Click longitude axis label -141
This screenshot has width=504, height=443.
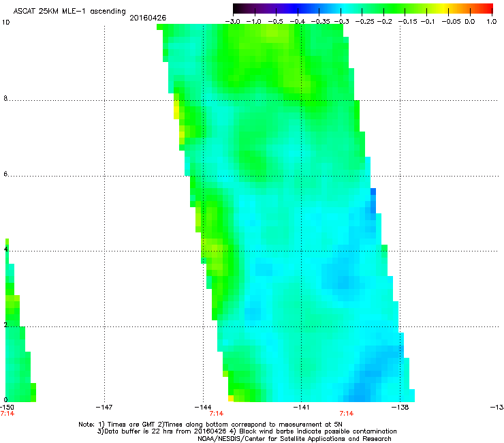click(302, 408)
